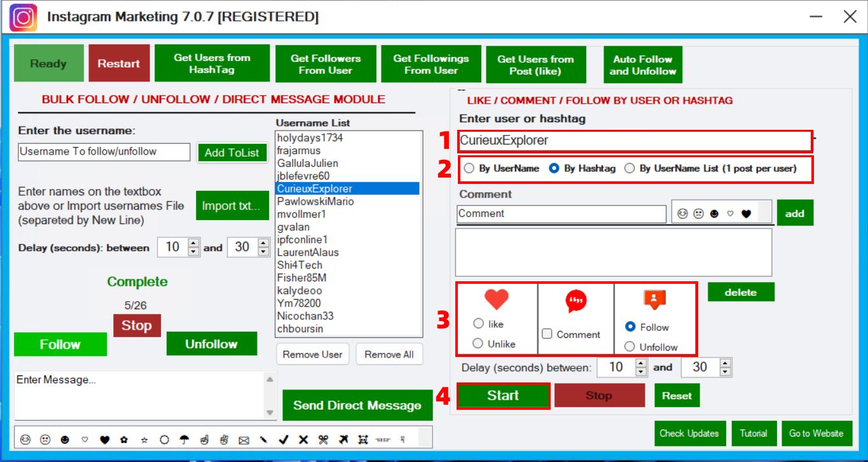Screen dimensions: 868x462
Task: Enable the Comment checkbox
Action: (x=547, y=334)
